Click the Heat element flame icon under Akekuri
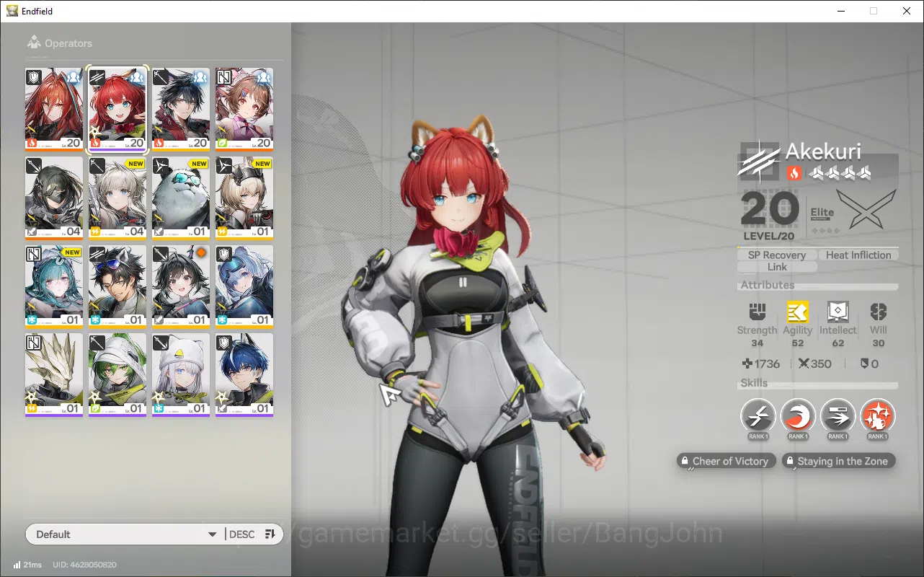Viewport: 924px width, 577px height. pos(794,173)
